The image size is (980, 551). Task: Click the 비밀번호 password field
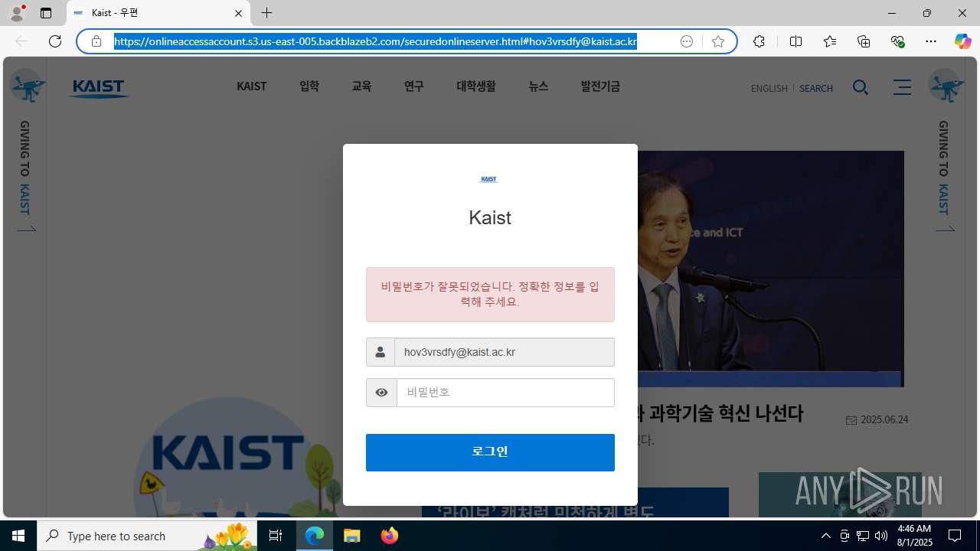505,393
